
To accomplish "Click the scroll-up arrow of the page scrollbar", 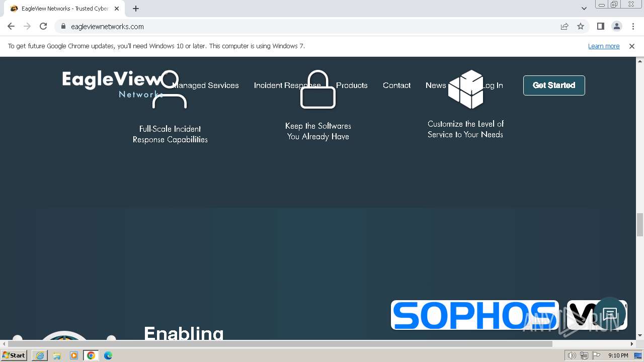I will tap(640, 61).
